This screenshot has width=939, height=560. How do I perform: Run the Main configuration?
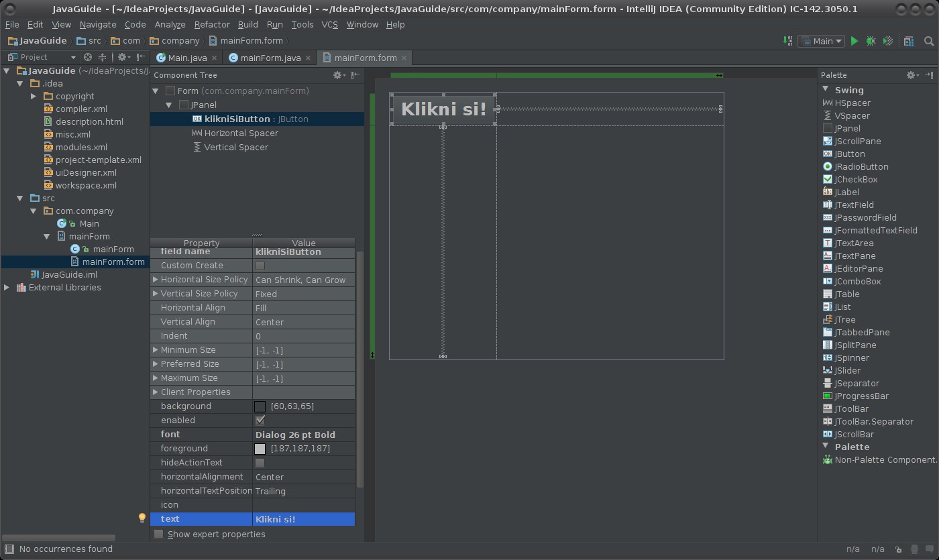(854, 41)
